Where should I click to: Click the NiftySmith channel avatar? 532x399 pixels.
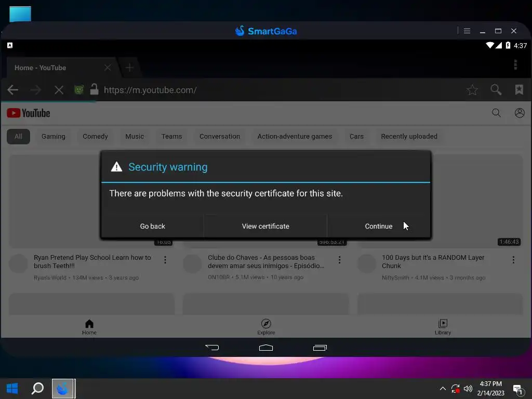[367, 263]
